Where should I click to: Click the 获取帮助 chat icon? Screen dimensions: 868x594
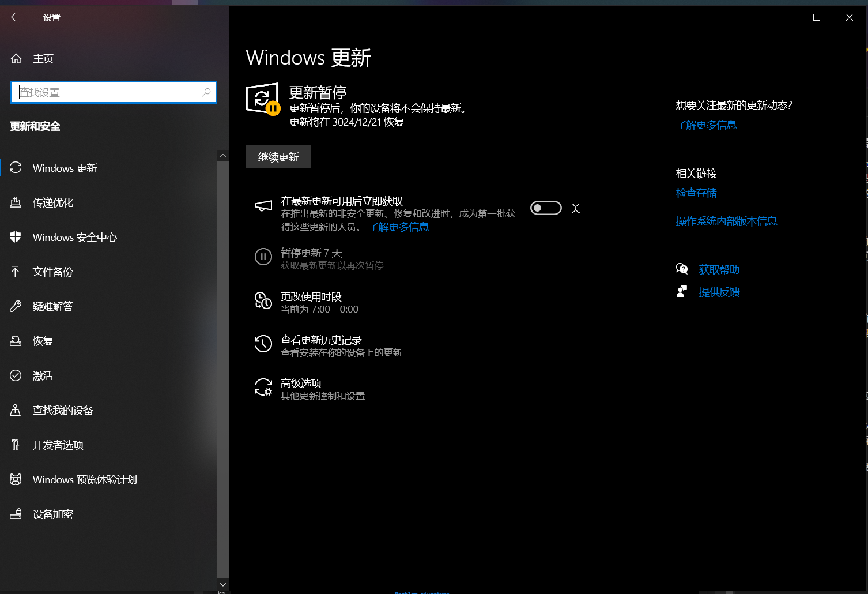[682, 269]
